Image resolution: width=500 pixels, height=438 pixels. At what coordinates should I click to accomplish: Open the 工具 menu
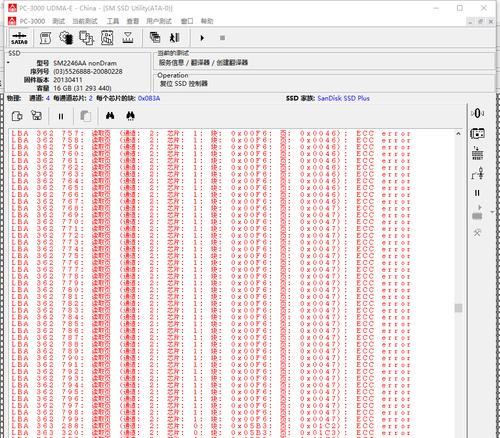(x=113, y=21)
